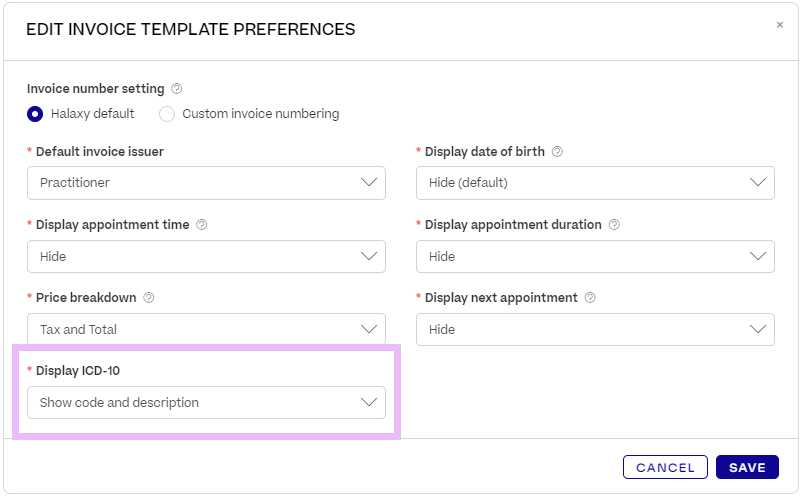Click the Display ICD-10 field label

pyautogui.click(x=78, y=371)
